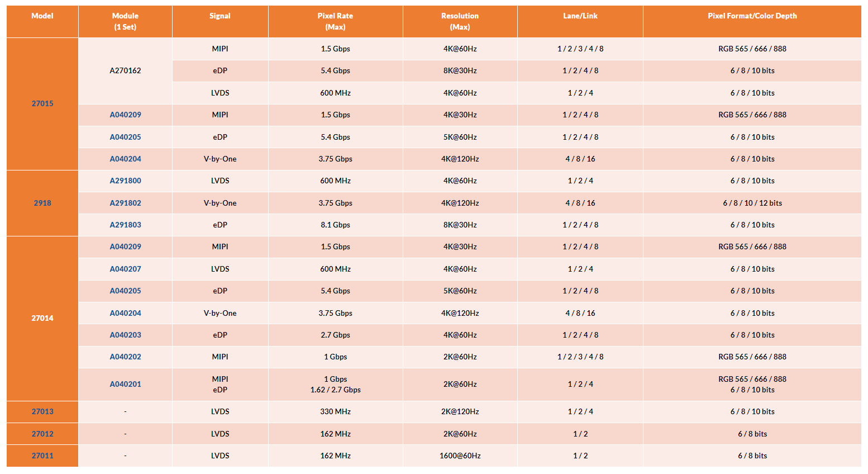Viewport: 868px width, 474px height.
Task: Select the A270162 module cell
Action: click(125, 70)
